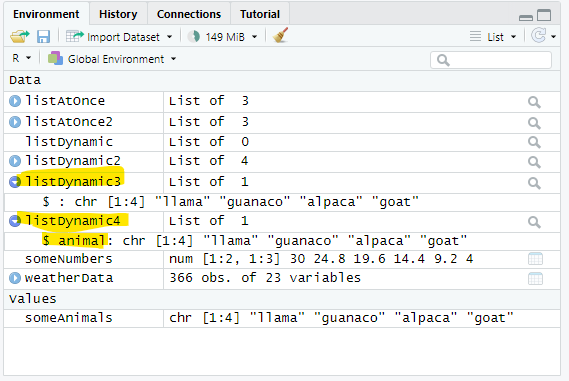
Task: View listDynamic2 using its magnifier icon
Action: coord(534,162)
